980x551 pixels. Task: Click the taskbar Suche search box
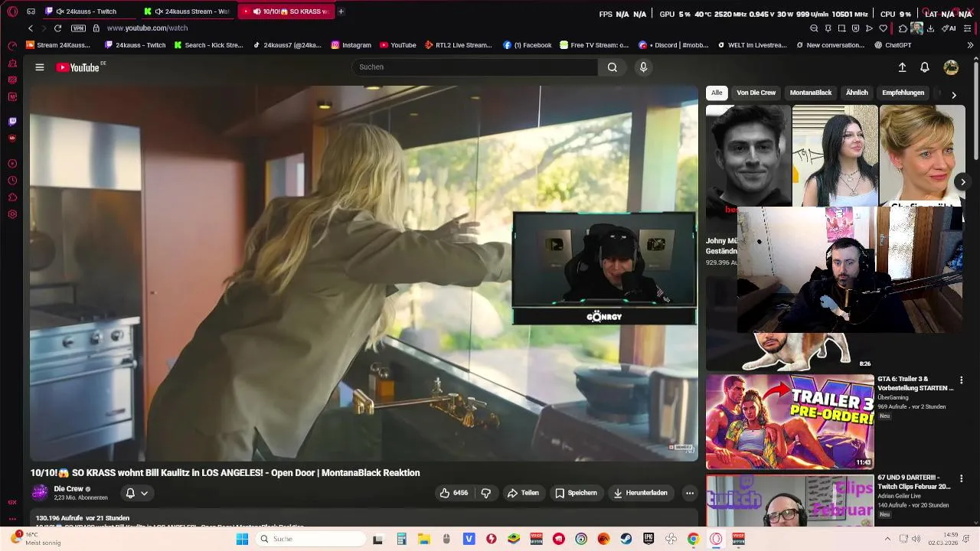point(310,539)
